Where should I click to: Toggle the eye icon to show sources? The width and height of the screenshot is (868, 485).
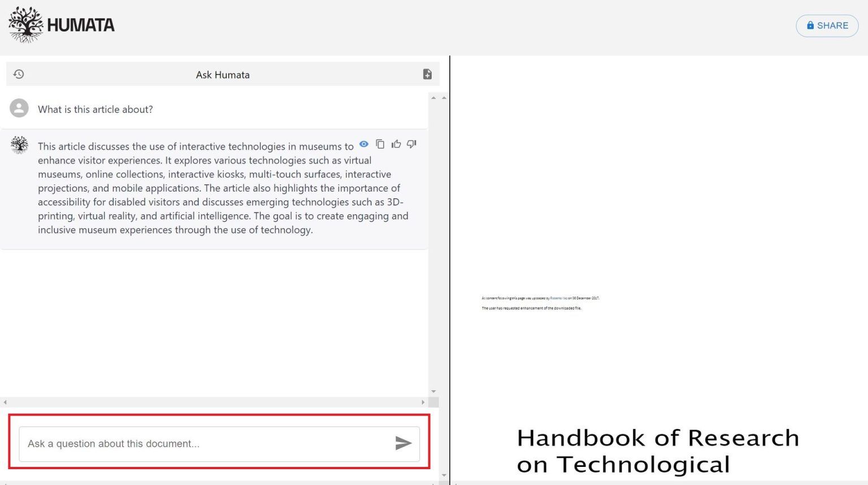364,144
